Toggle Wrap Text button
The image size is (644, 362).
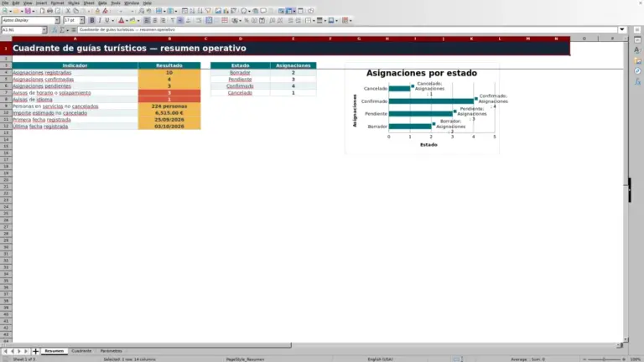[199, 20]
